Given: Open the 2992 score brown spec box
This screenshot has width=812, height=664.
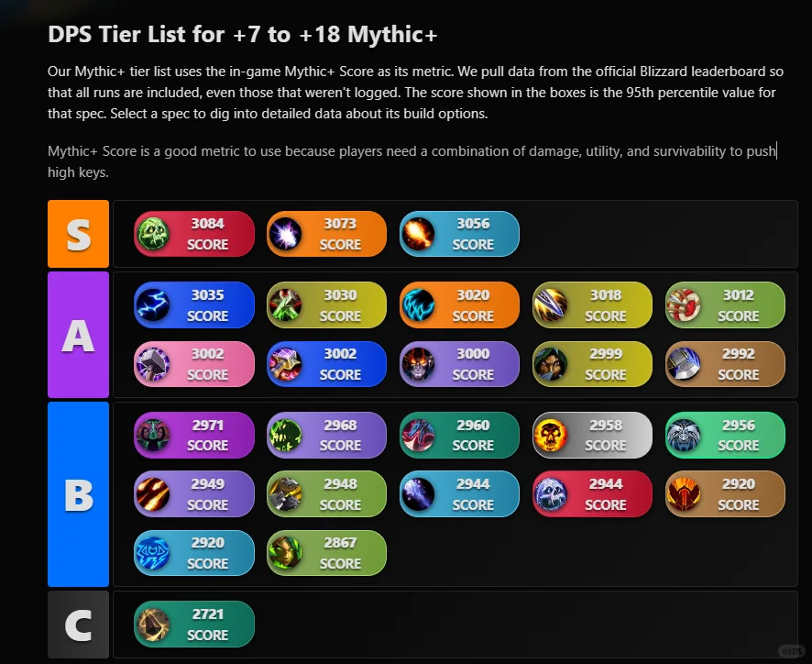Looking at the screenshot, I should (x=725, y=364).
